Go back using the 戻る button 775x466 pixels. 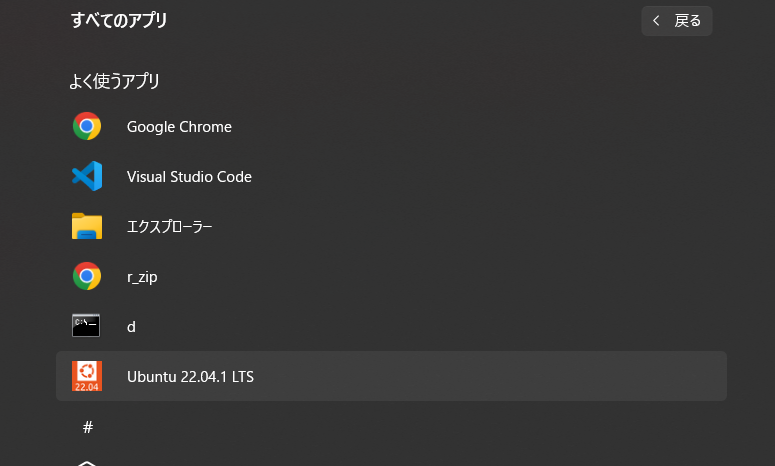[x=677, y=21]
